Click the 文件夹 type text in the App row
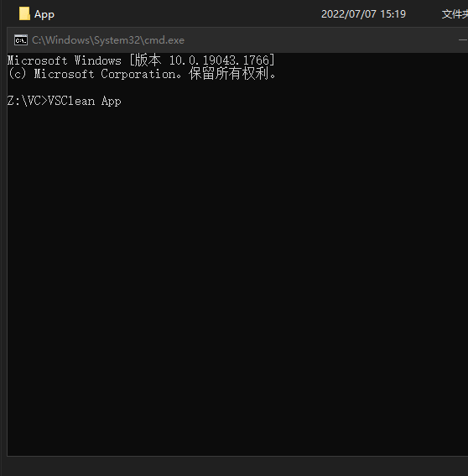 (x=455, y=14)
